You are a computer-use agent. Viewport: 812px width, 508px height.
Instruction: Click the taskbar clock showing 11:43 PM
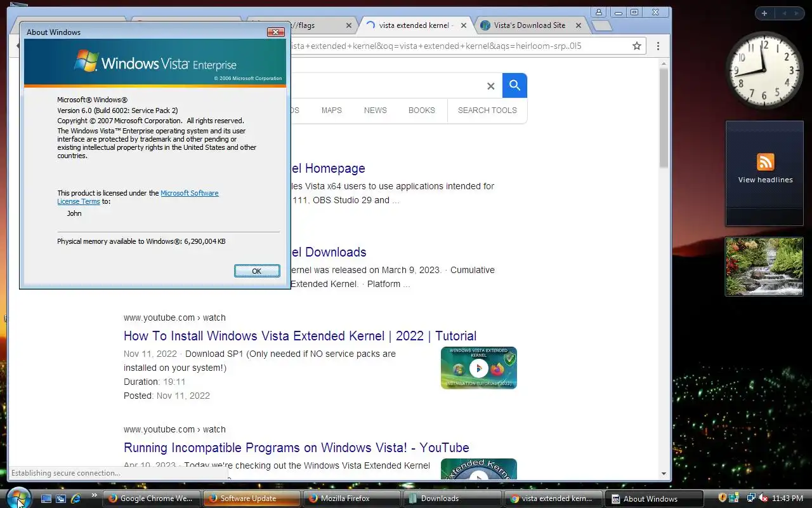tap(787, 498)
